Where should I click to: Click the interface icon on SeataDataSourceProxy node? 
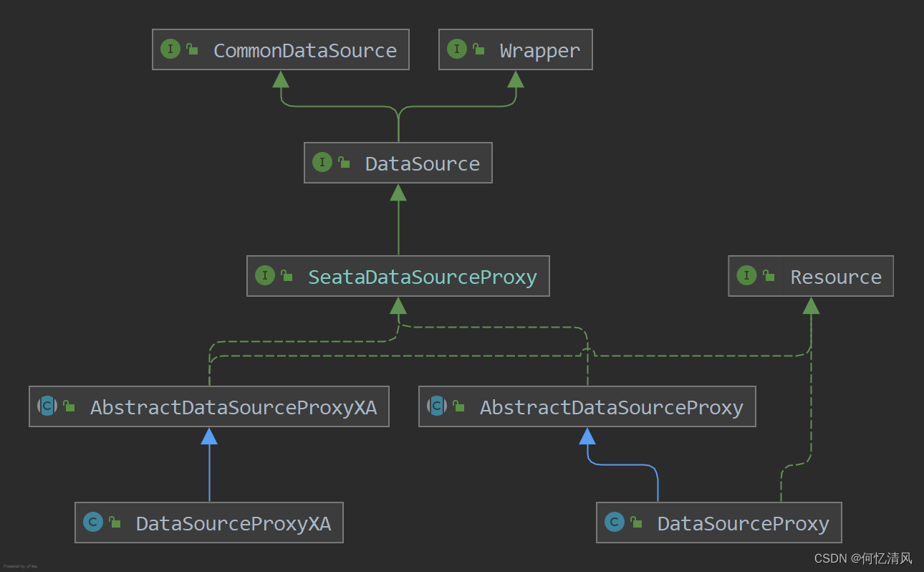tap(265, 276)
